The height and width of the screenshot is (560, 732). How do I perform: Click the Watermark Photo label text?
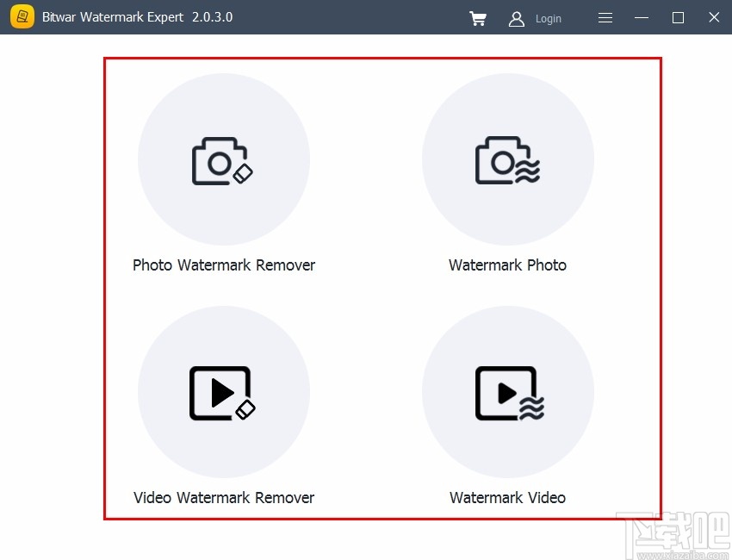tap(507, 264)
